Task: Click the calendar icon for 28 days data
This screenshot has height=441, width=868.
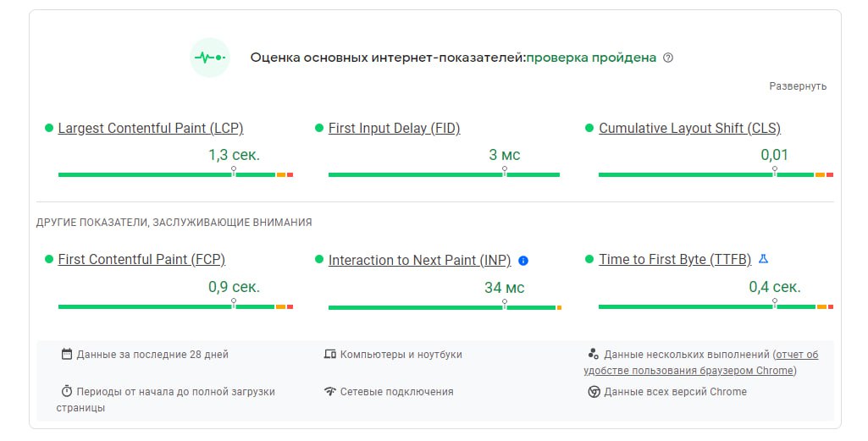Action: [x=66, y=354]
